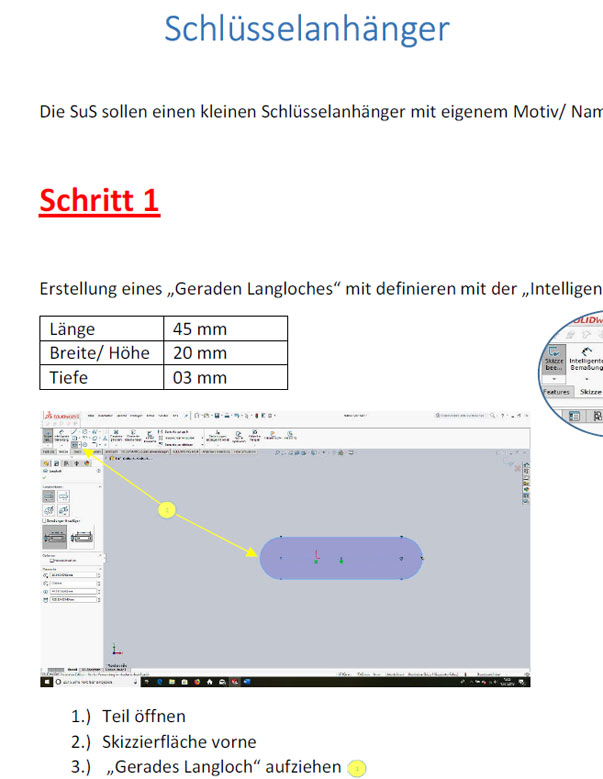Open the last menu in the SolidWorks menu bar
Image resolution: width=603 pixels, height=779 pixels.
pyautogui.click(x=175, y=415)
